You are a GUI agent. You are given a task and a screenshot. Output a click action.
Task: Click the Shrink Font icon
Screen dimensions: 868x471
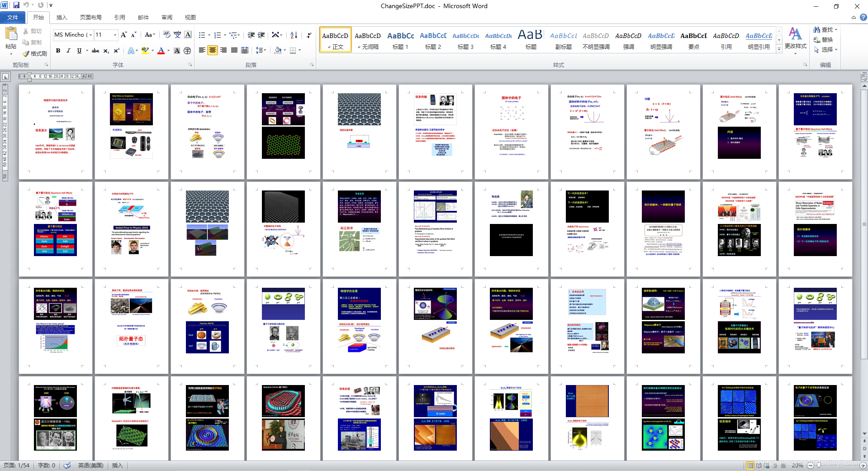[133, 35]
